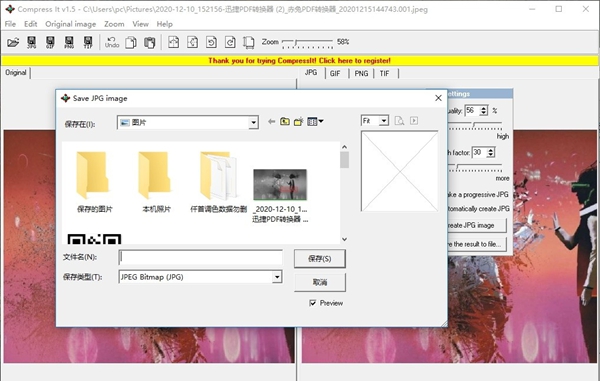Image resolution: width=600 pixels, height=381 pixels.
Task: Toggle the Preview checkbox
Action: (x=313, y=303)
